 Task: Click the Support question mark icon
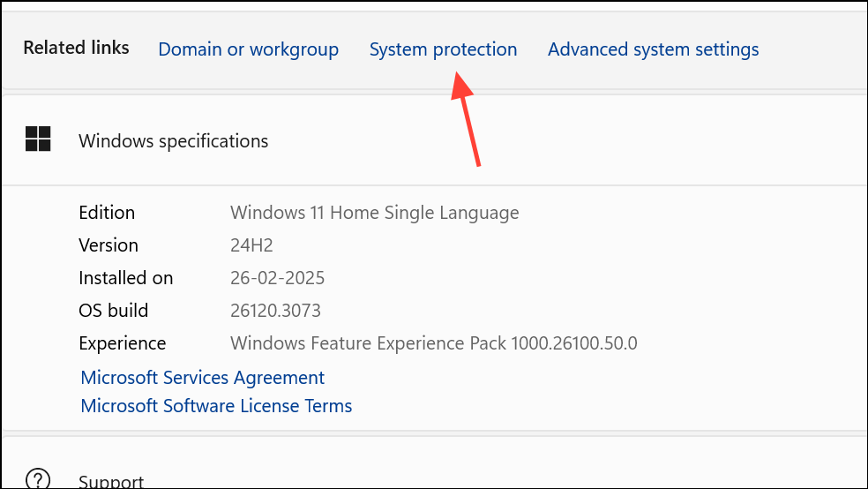click(38, 479)
